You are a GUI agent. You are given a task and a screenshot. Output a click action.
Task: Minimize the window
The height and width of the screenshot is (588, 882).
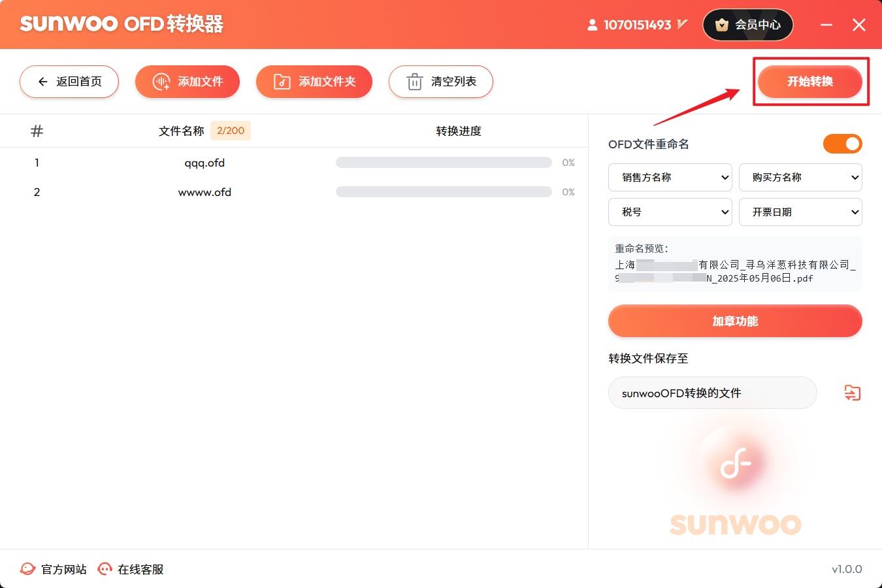coord(826,25)
